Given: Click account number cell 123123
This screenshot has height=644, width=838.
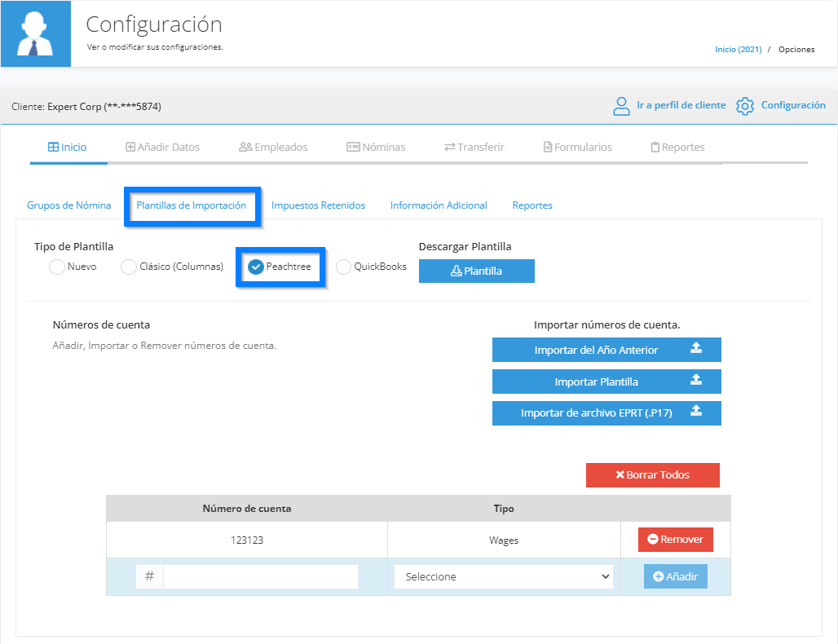Looking at the screenshot, I should click(247, 540).
